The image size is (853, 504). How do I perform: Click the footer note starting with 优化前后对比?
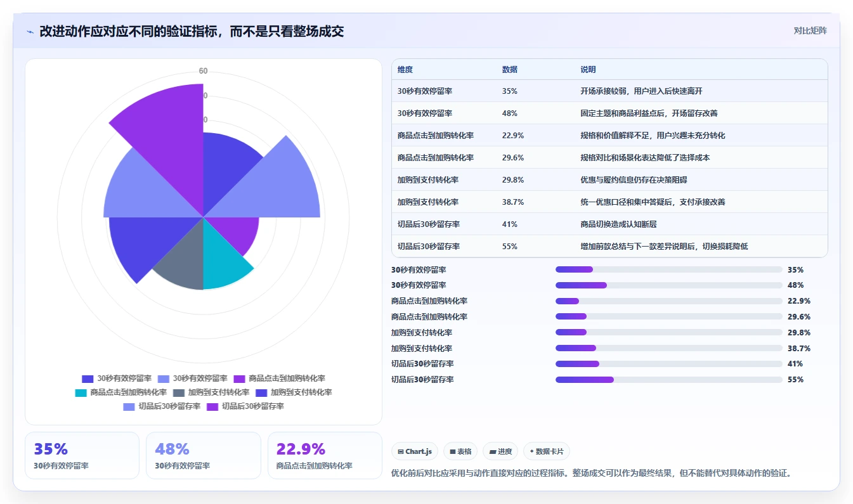click(591, 473)
